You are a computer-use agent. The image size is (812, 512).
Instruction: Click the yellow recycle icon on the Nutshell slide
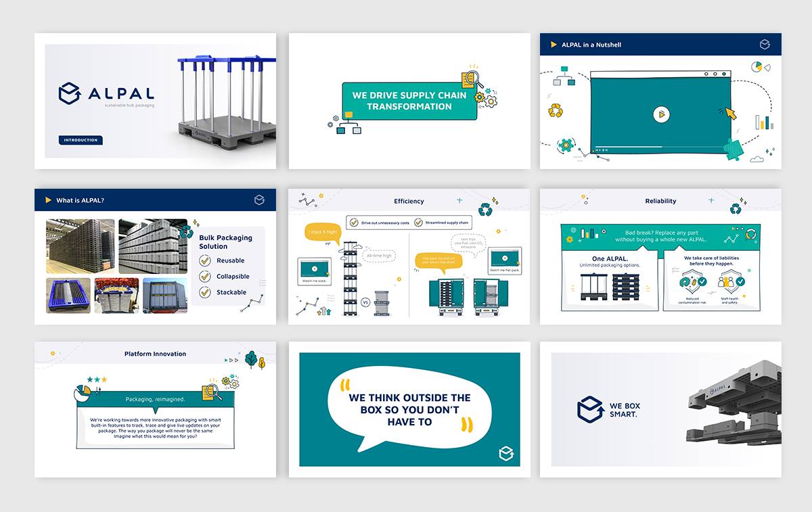[556, 110]
